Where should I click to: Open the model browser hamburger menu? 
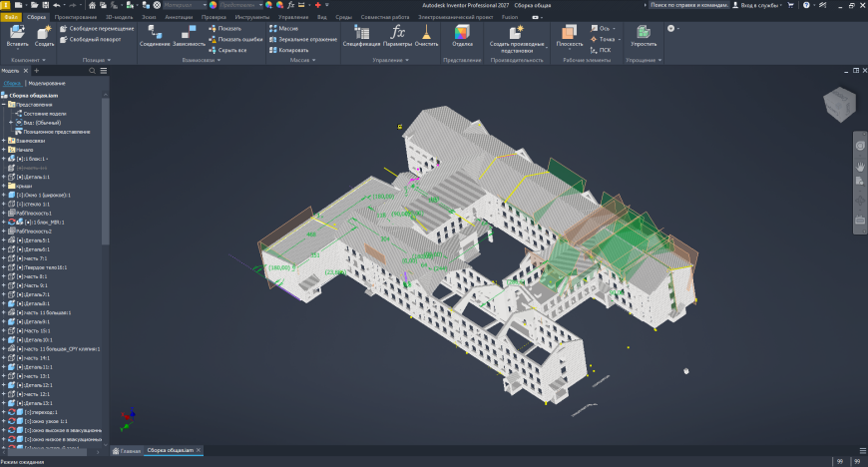coord(104,71)
